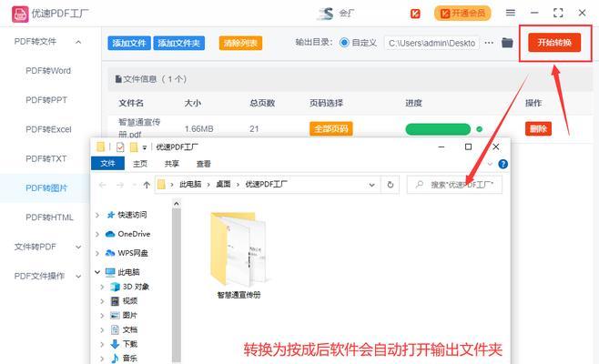Open the output folder icon
599x364 pixels.
507,43
